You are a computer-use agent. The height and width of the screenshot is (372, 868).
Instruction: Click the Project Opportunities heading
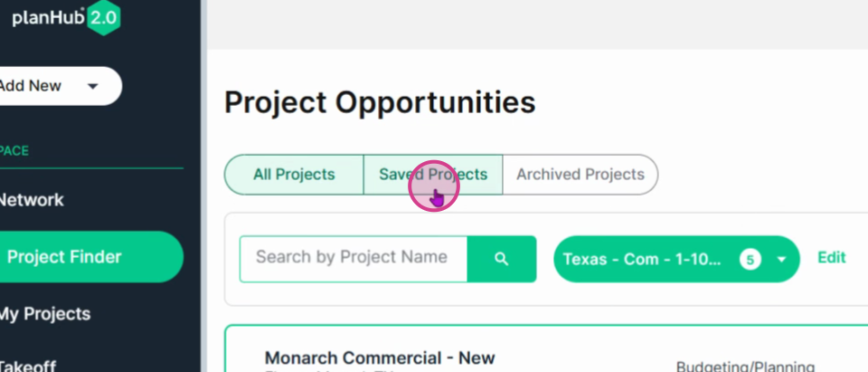coord(380,102)
